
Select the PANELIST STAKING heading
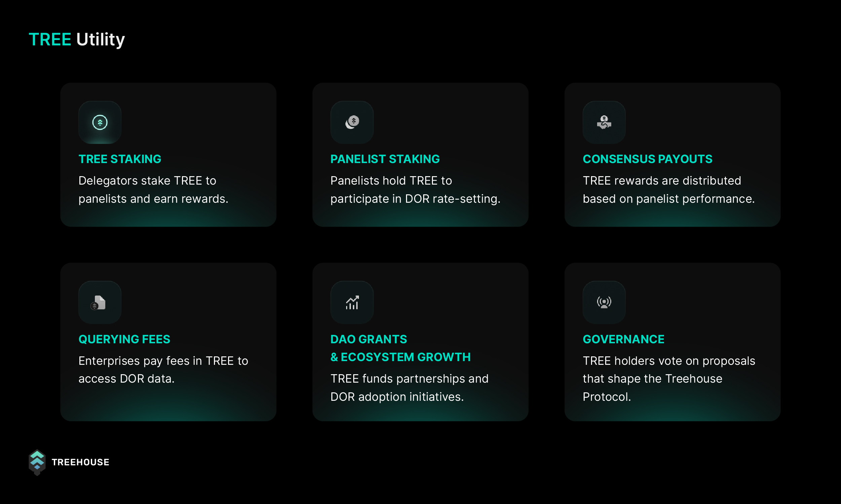(385, 159)
